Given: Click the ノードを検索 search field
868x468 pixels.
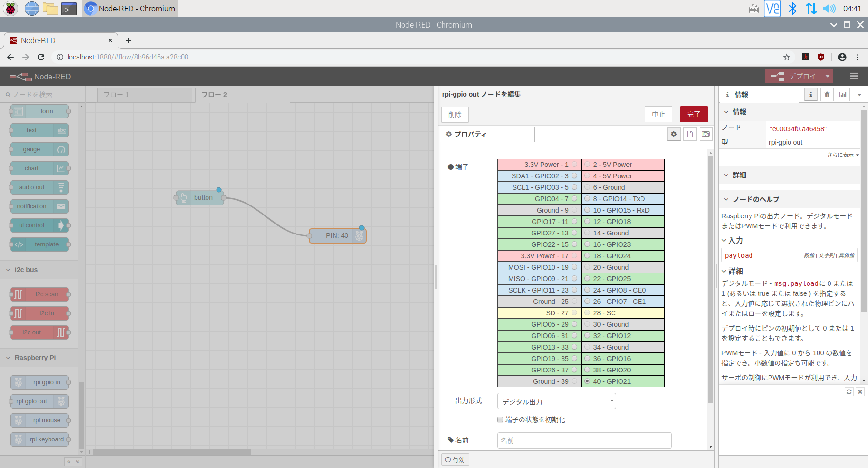Looking at the screenshot, I should point(43,95).
